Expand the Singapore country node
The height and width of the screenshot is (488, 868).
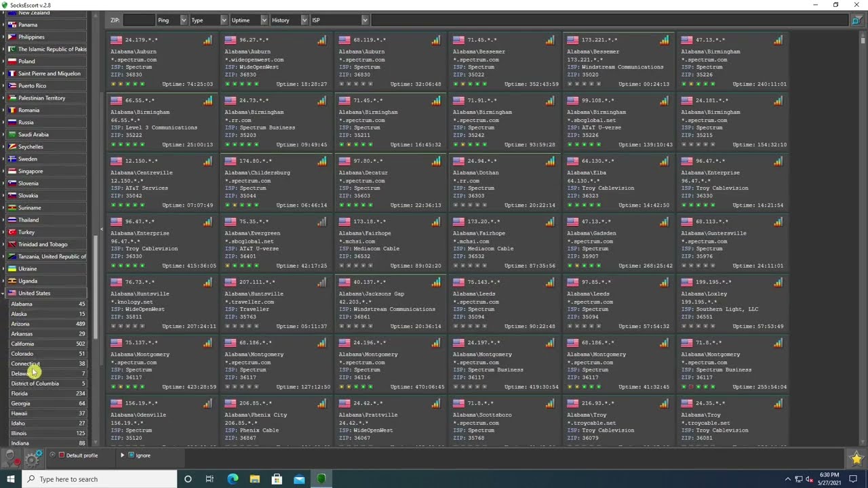(x=3, y=171)
